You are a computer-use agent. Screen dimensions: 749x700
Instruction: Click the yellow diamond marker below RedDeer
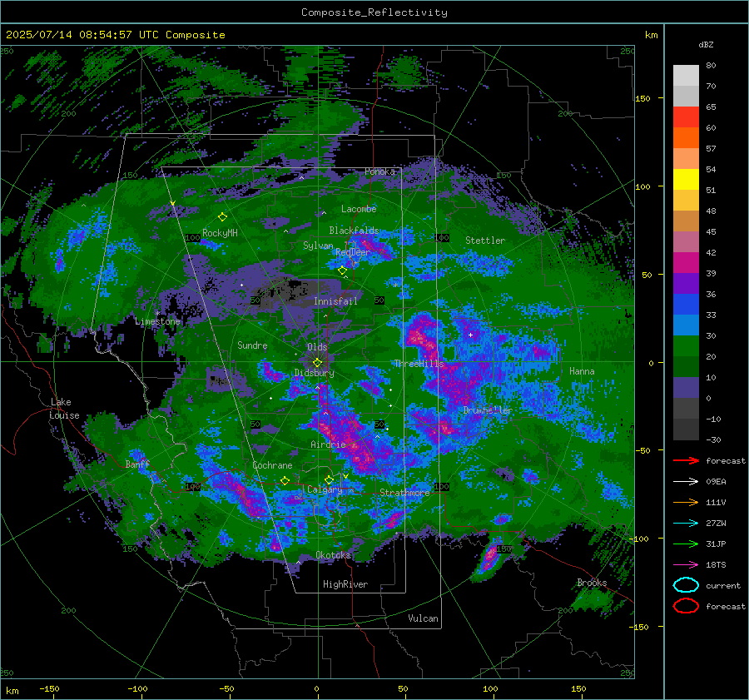pos(342,271)
